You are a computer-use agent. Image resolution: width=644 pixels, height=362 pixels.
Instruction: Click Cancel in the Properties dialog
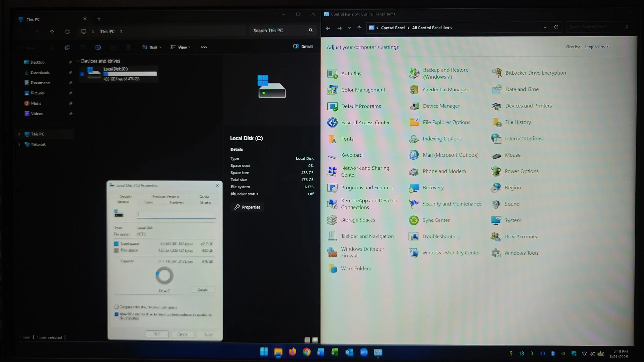(x=183, y=334)
